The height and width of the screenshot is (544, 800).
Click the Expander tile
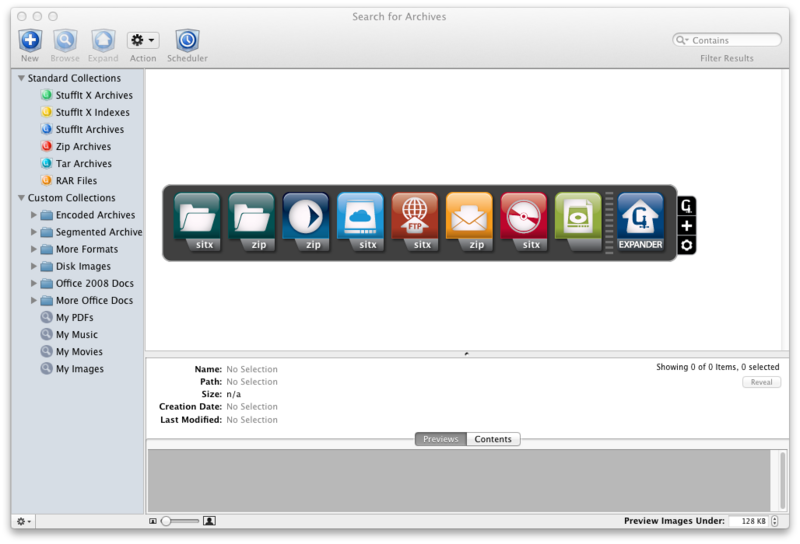pos(641,222)
